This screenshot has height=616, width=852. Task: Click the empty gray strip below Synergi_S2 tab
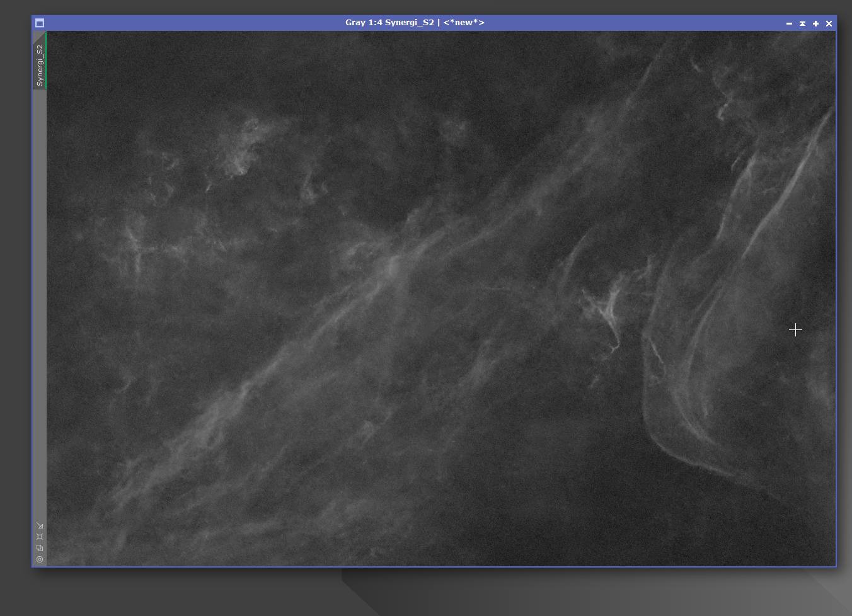click(x=40, y=302)
